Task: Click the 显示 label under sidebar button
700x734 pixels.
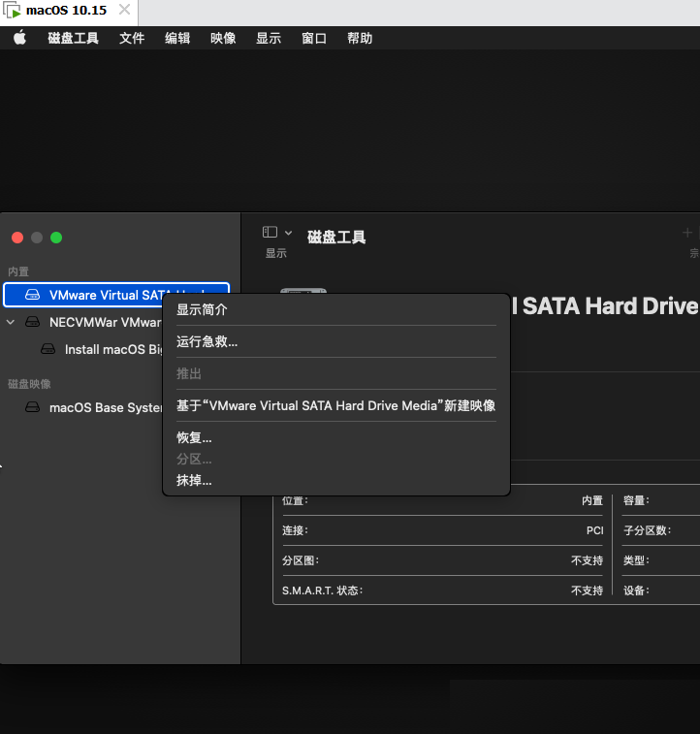Action: (276, 253)
